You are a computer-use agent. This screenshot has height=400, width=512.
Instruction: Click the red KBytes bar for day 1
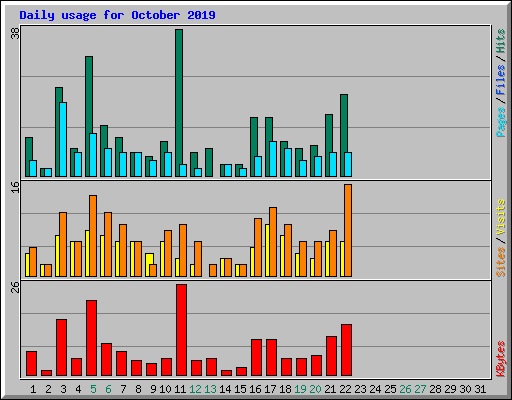coord(32,363)
